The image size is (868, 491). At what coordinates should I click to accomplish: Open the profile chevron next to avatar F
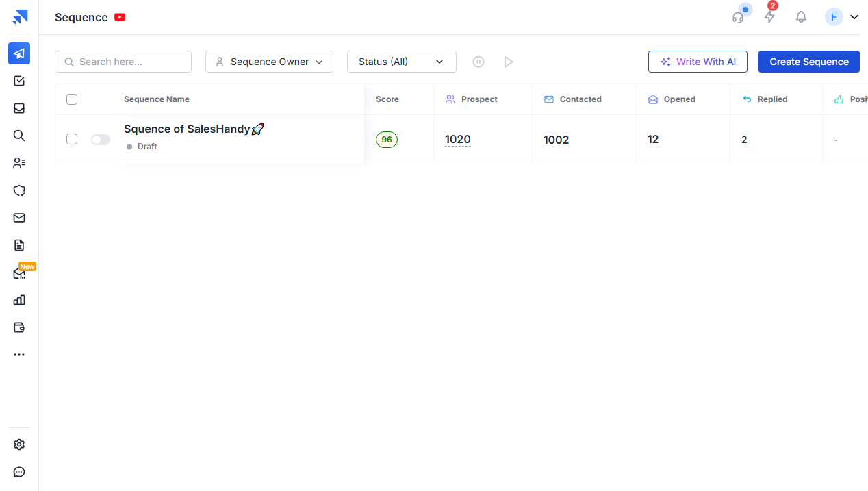854,16
